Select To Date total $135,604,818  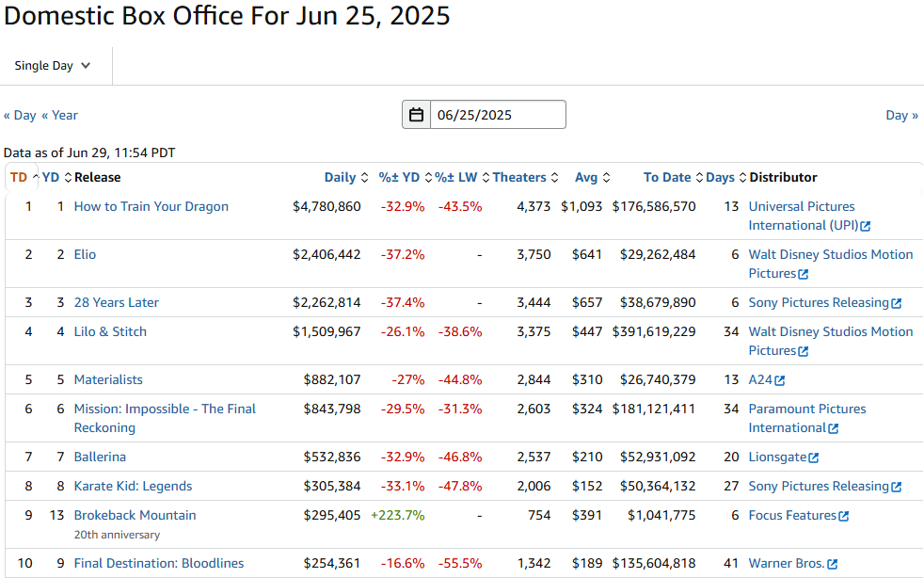pos(654,563)
